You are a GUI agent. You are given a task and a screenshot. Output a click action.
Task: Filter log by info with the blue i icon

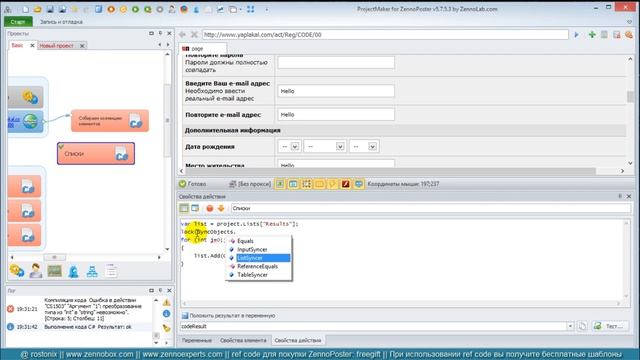click(167, 313)
